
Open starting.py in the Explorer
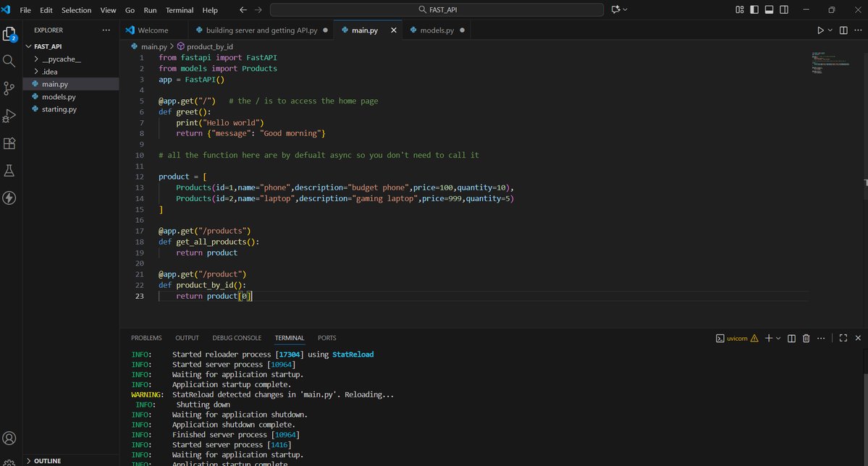tap(71, 109)
